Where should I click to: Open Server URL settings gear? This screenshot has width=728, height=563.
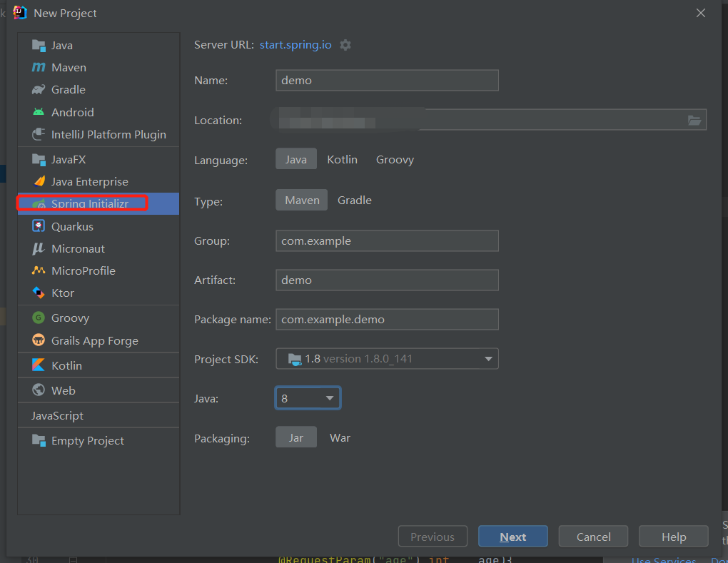345,45
